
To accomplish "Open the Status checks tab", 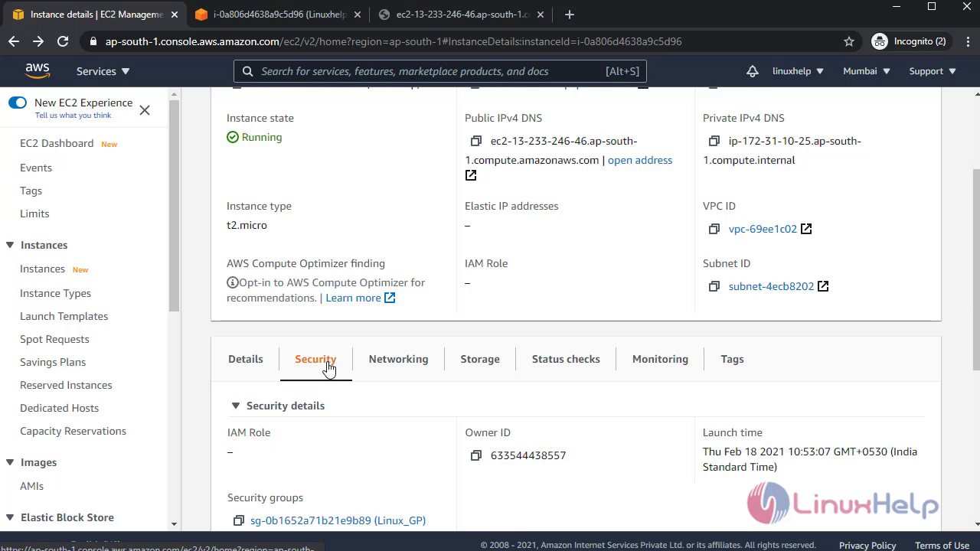I will pyautogui.click(x=566, y=359).
